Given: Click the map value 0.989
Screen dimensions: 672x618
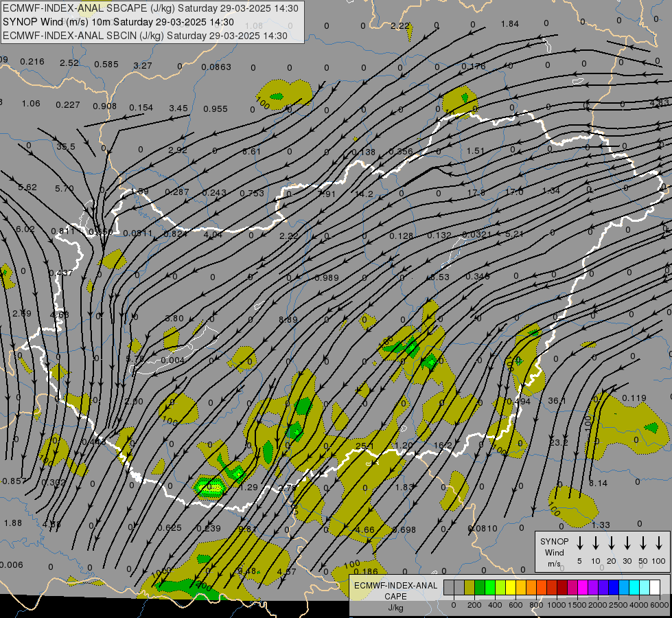Looking at the screenshot, I should coord(327,278).
